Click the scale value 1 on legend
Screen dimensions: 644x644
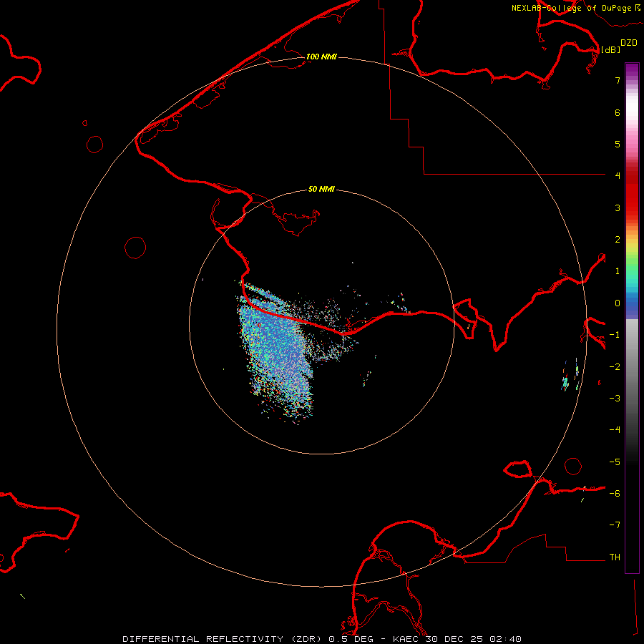(618, 271)
